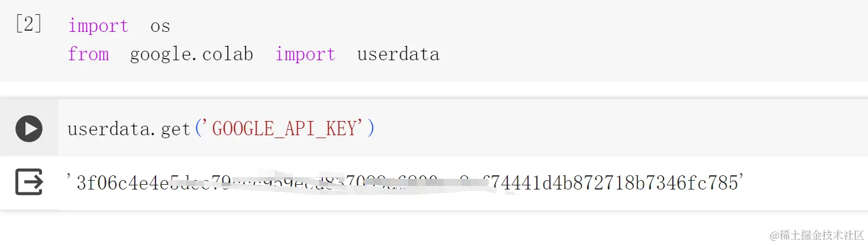Click the 'get' method name
Image resolution: width=868 pixels, height=245 pixels.
pos(176,128)
